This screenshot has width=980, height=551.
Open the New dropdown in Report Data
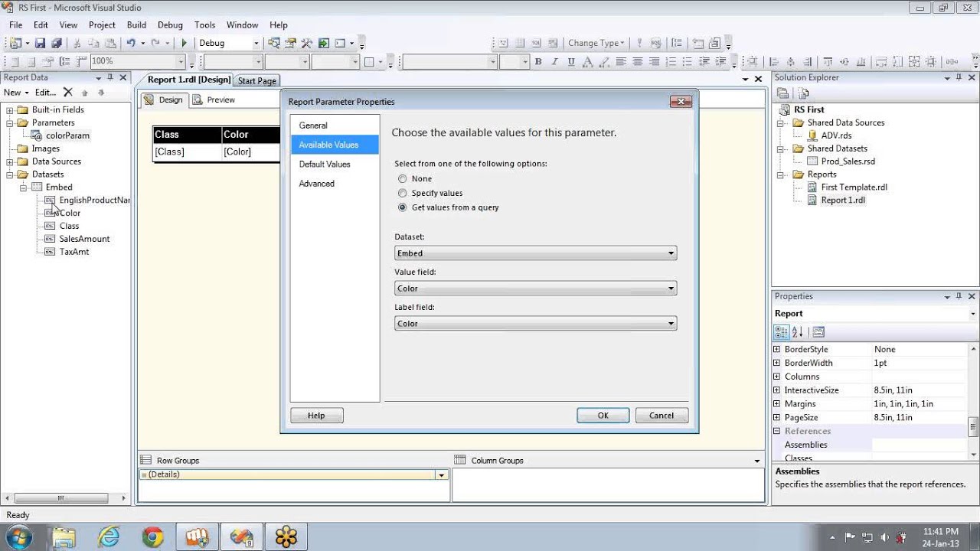pos(15,93)
